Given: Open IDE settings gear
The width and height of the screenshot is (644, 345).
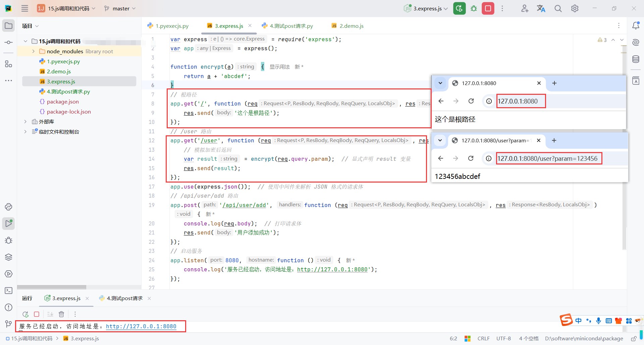Looking at the screenshot, I should click(575, 8).
